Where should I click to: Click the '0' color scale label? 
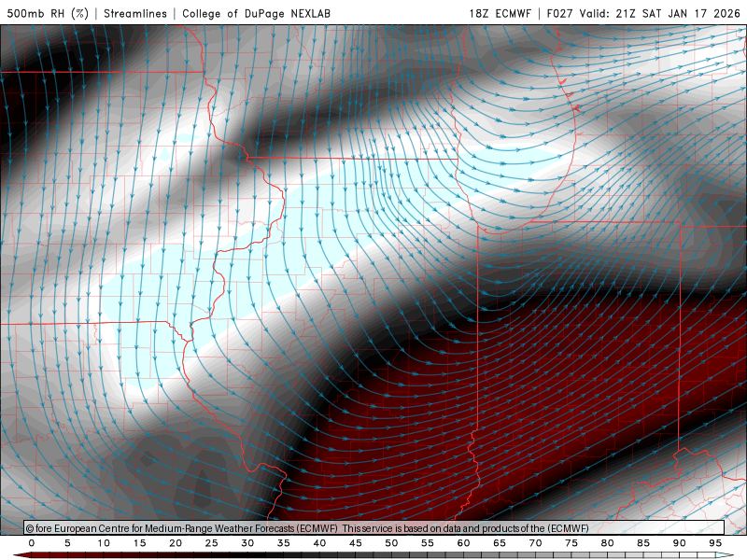[x=32, y=543]
